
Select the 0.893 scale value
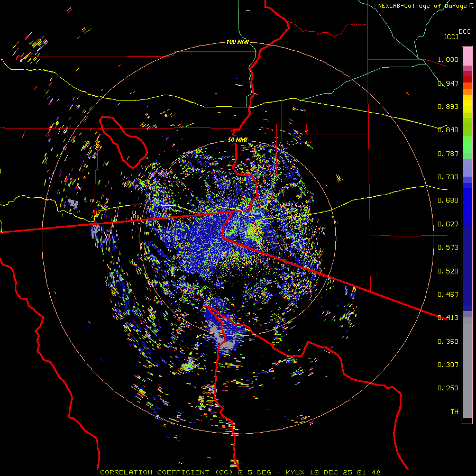point(448,106)
